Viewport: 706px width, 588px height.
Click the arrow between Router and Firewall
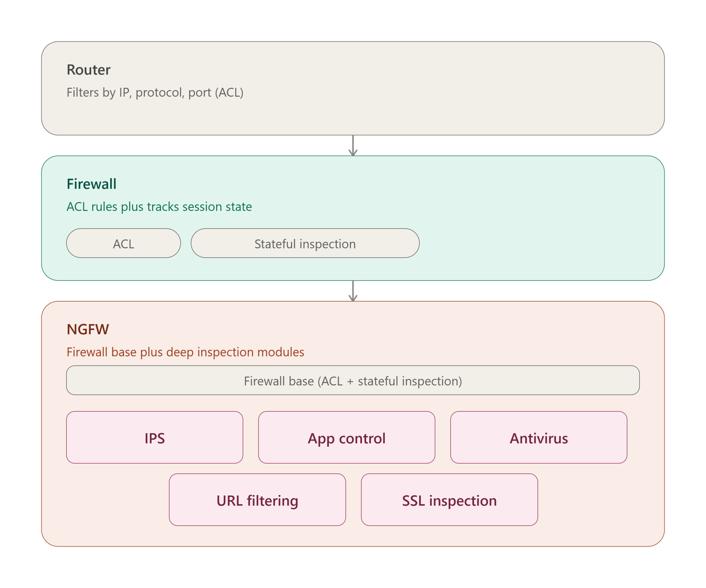[x=353, y=145]
